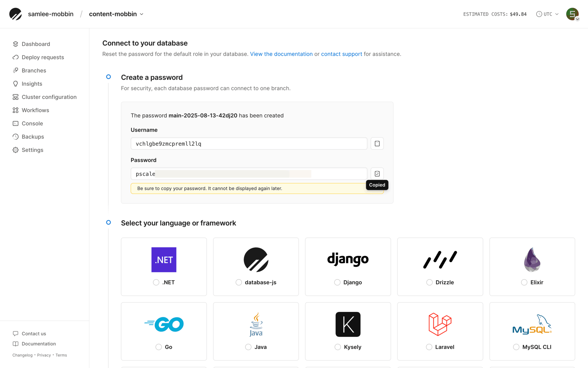
Task: Click the Dashboard layers icon
Action: pos(16,44)
